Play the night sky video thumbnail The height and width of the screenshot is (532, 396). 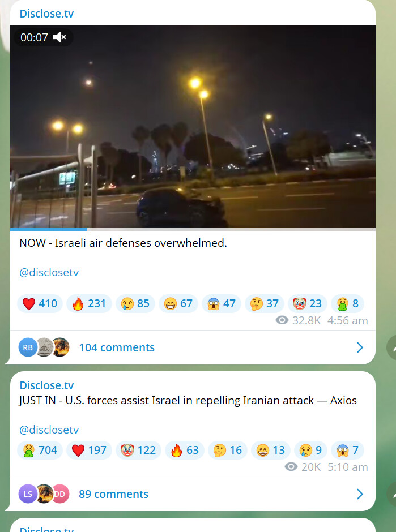click(x=193, y=127)
